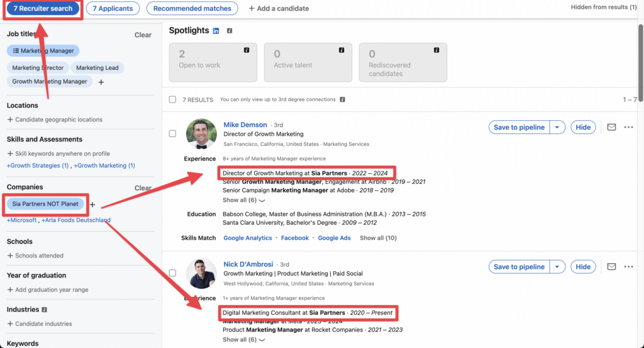The image size is (644, 348).
Task: Open Save to pipeline dropdown for Nick D'Ambrosi
Action: coord(557,267)
